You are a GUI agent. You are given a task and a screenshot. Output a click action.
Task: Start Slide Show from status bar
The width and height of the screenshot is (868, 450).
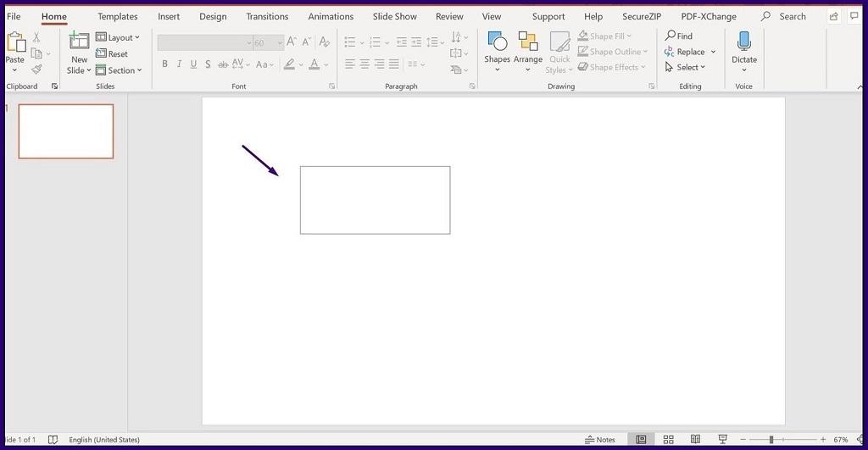pyautogui.click(x=722, y=440)
